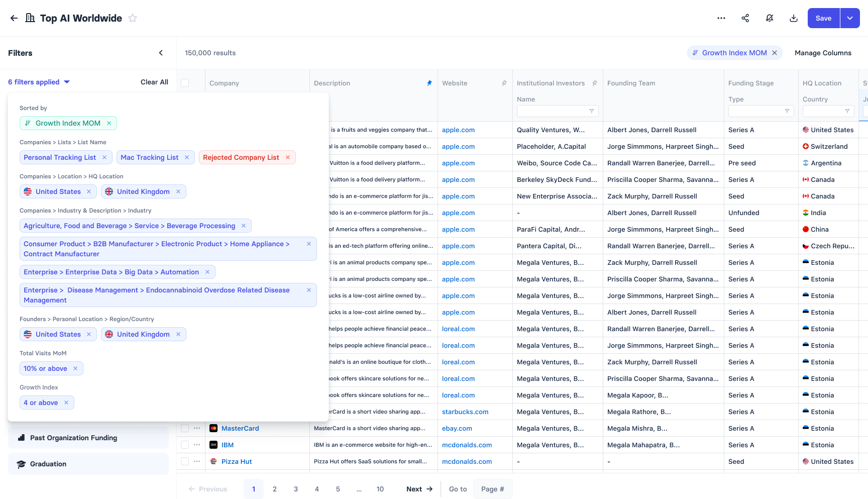Collapse the Filters panel with chevron

click(x=161, y=53)
